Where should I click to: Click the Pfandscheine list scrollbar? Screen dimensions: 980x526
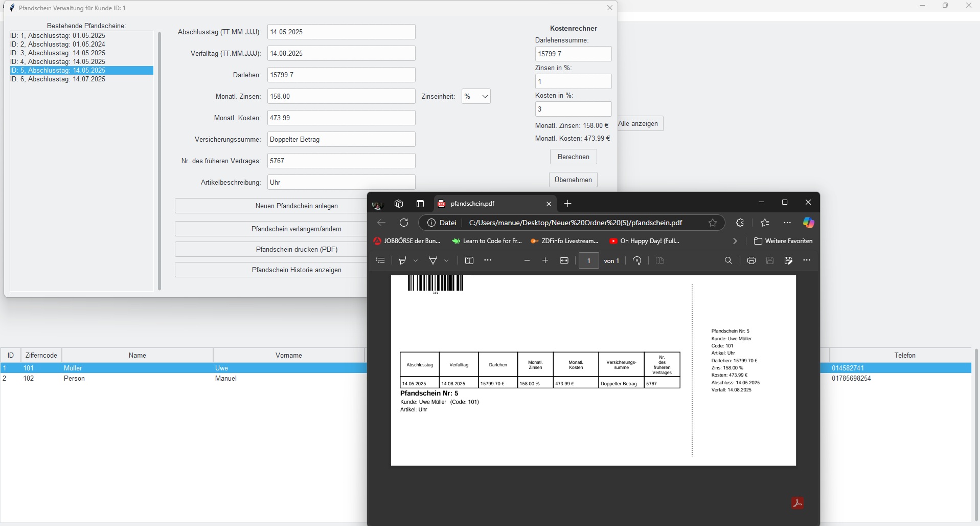click(x=159, y=161)
